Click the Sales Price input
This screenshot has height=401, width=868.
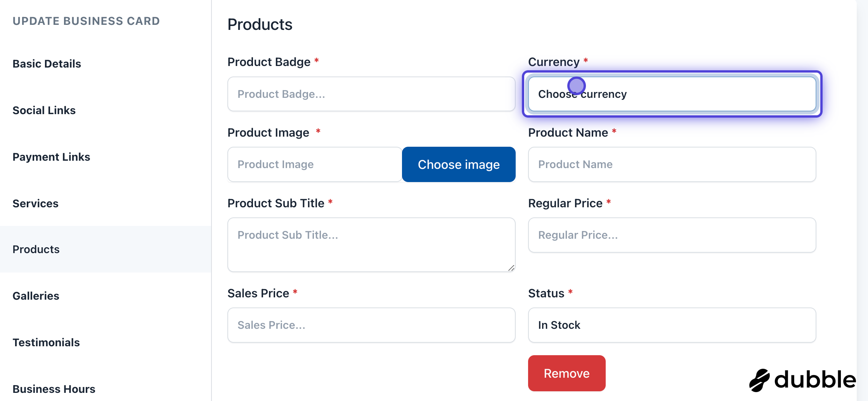[371, 325]
